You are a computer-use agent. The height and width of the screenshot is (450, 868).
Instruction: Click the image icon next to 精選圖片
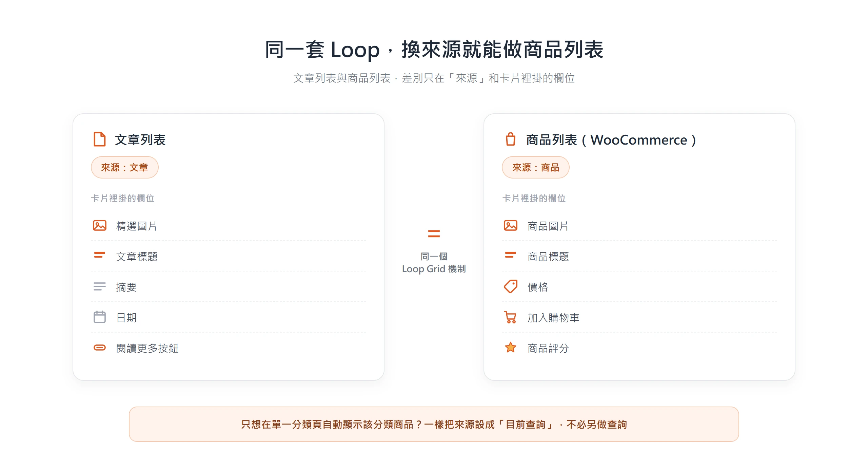coord(99,225)
